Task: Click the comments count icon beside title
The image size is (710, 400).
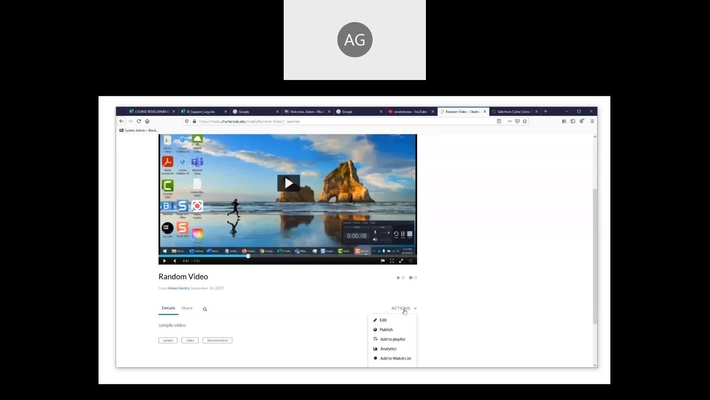Action: (x=413, y=278)
